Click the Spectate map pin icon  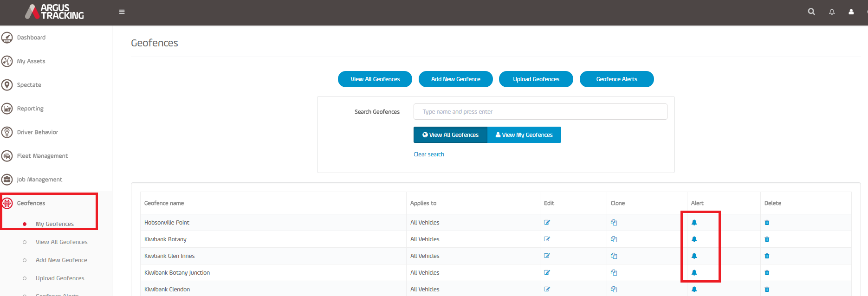[7, 85]
